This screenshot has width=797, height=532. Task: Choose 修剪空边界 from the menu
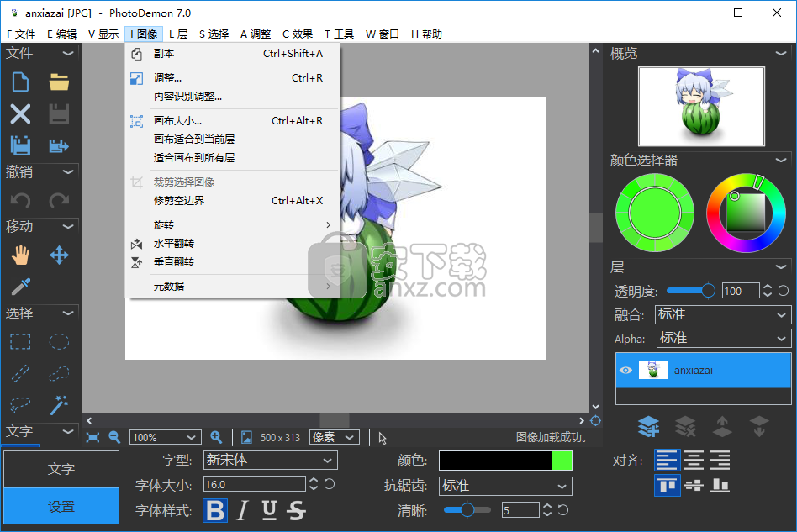click(x=232, y=201)
